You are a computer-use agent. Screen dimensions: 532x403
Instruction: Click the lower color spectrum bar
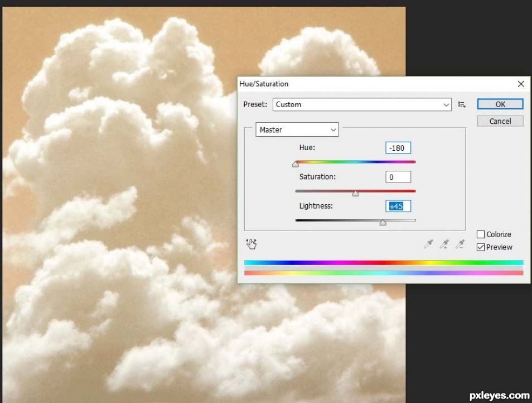[x=384, y=273]
